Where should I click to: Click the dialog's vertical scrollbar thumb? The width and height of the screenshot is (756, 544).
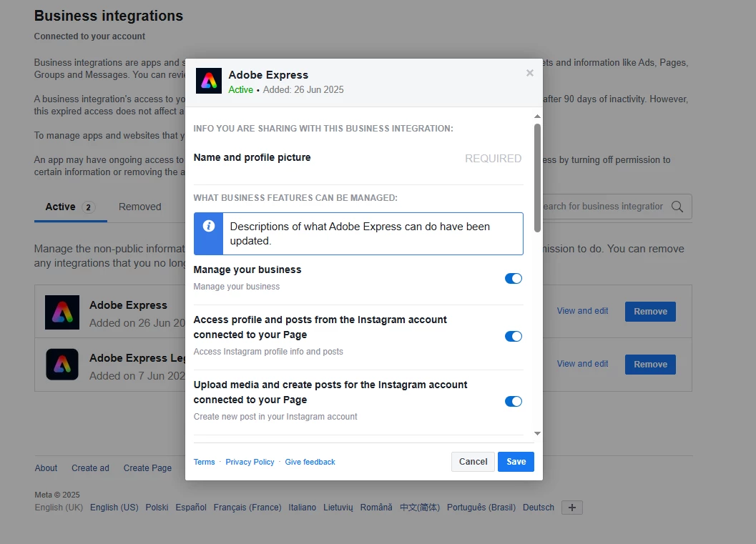537,178
